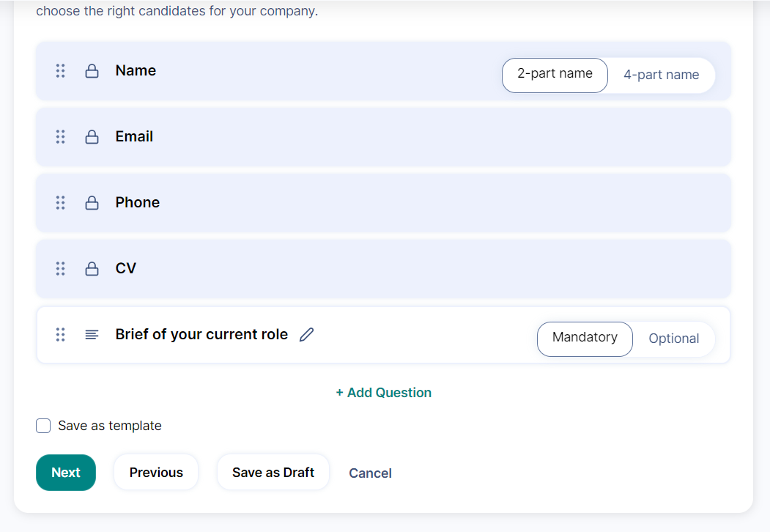Proceed with the Next button
This screenshot has width=770, height=532.
[66, 473]
